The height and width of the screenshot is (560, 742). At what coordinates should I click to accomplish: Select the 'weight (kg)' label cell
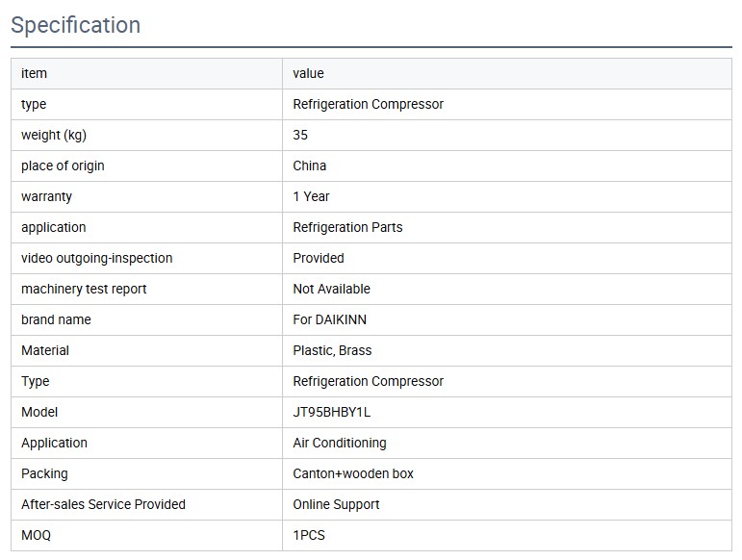click(54, 136)
